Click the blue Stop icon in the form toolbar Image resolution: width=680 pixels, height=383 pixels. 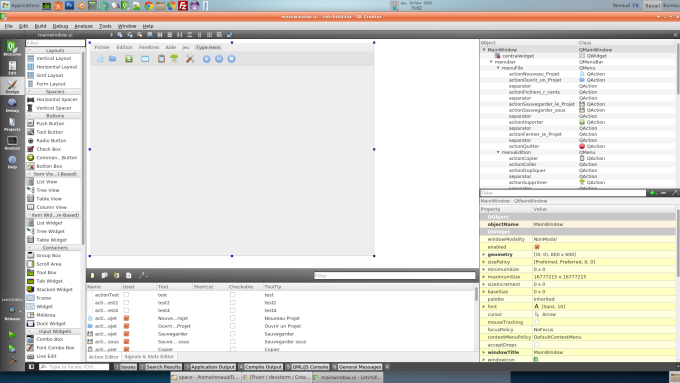click(x=232, y=59)
